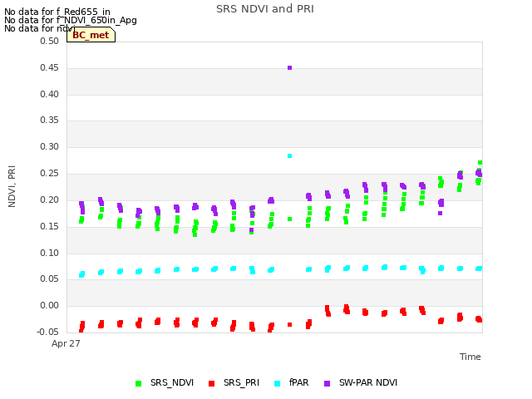The height and width of the screenshot is (399, 532).
Task: Click the purple SW-PAR NDVI legend swatch
Action: 327,383
